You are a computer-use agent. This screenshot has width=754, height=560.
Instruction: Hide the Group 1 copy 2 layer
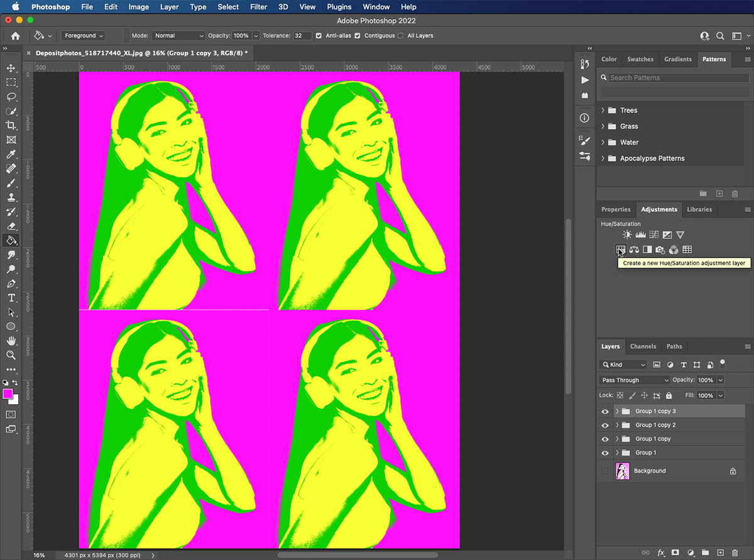[604, 425]
